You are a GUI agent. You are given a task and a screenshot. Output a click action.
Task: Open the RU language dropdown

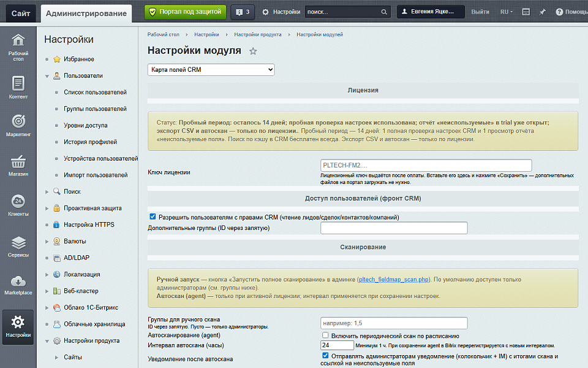coord(507,12)
